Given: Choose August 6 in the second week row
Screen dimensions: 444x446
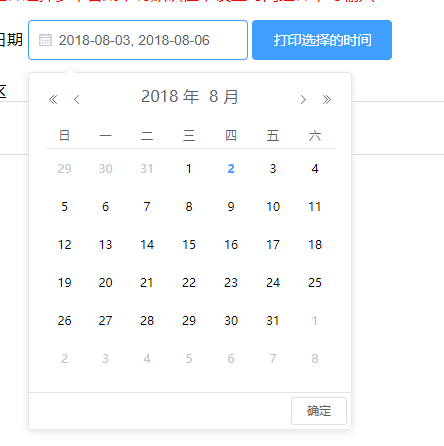Looking at the screenshot, I should [105, 207].
